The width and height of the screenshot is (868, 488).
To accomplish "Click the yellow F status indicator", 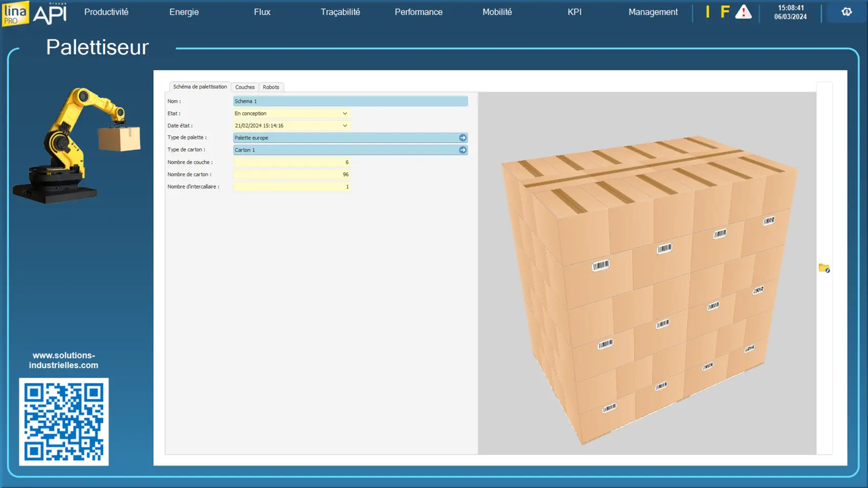I will point(725,12).
